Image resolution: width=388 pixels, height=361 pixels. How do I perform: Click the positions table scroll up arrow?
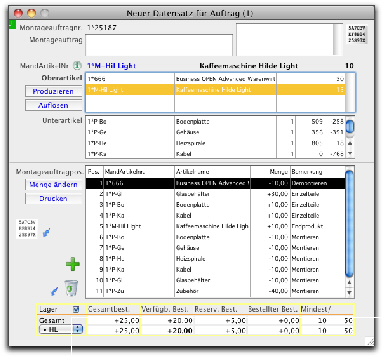[x=349, y=282]
